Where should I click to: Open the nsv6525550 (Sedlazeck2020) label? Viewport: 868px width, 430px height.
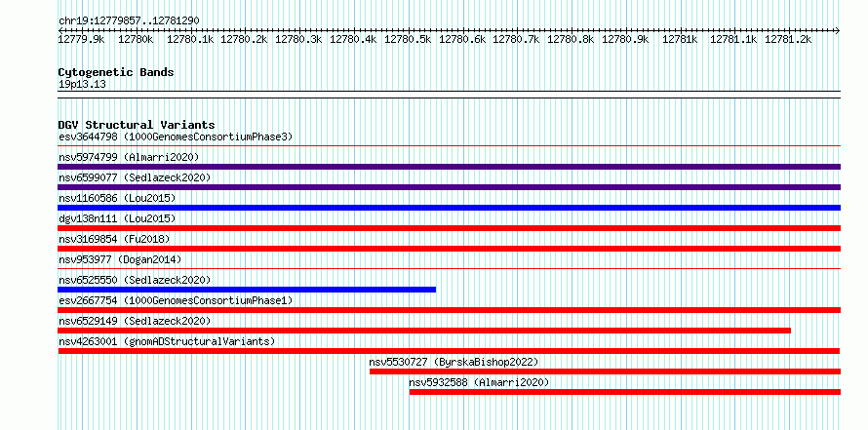[x=135, y=280]
